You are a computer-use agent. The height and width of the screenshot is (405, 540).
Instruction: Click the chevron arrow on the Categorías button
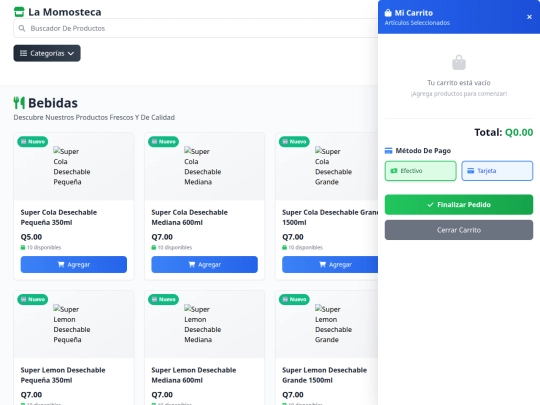tap(71, 53)
